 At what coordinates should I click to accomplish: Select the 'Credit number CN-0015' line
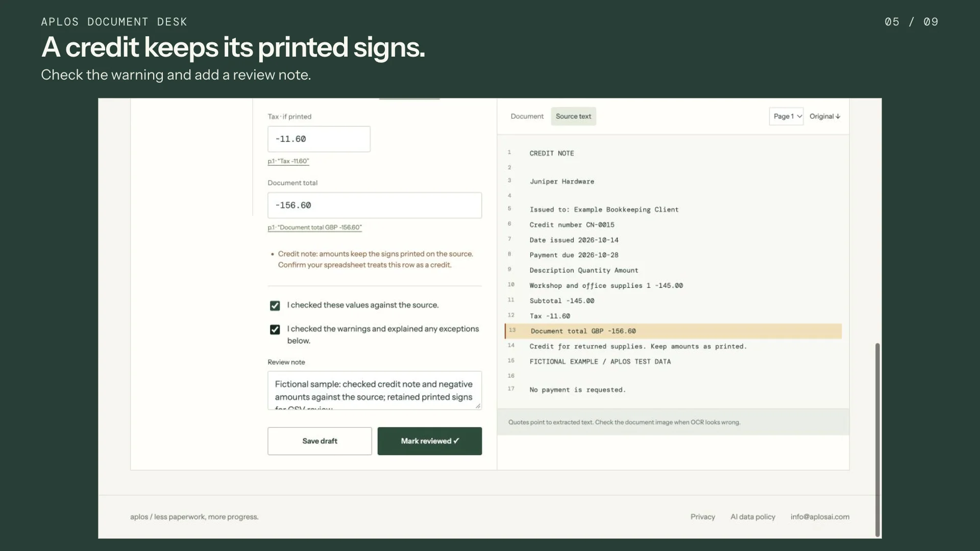[572, 224]
